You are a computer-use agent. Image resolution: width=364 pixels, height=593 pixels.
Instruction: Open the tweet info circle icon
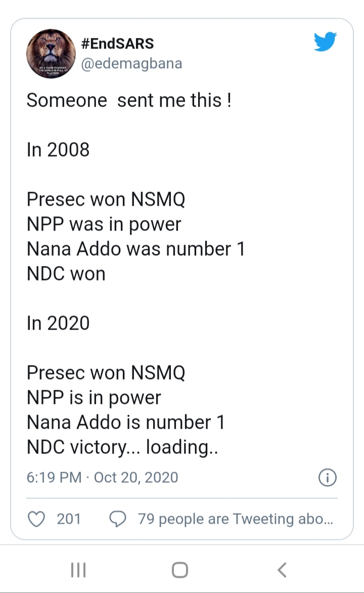click(328, 478)
